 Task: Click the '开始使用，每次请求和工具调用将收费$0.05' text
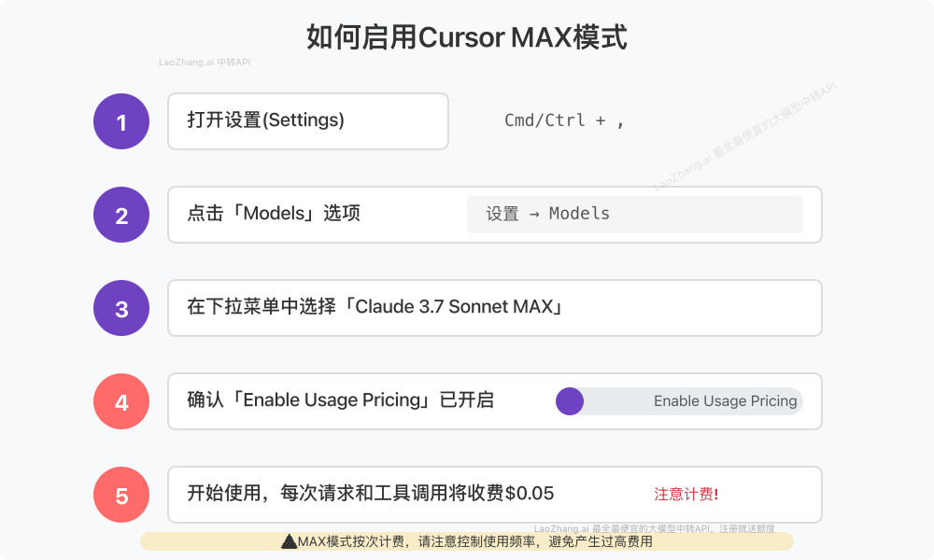click(371, 494)
